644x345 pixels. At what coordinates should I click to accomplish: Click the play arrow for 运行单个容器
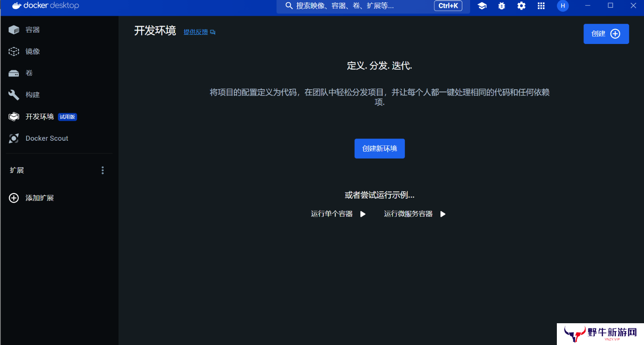363,214
